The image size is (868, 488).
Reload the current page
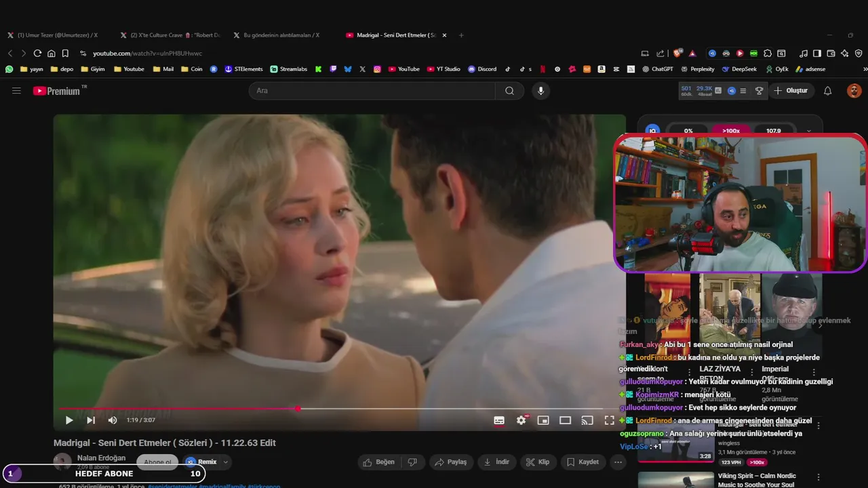pos(37,53)
